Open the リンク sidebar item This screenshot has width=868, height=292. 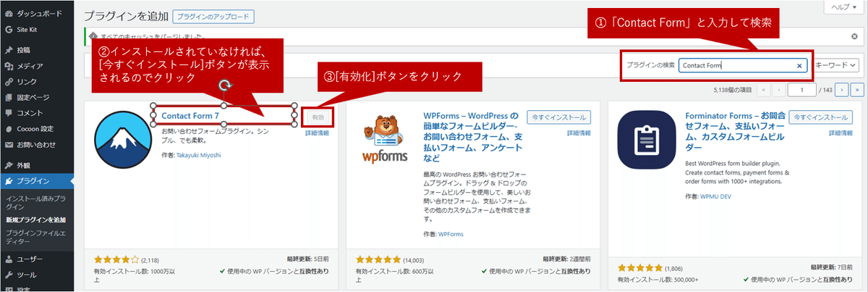tap(27, 81)
